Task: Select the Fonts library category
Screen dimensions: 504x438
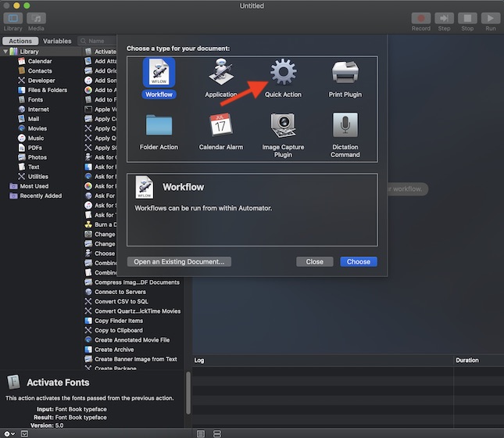Action: pyautogui.click(x=35, y=100)
